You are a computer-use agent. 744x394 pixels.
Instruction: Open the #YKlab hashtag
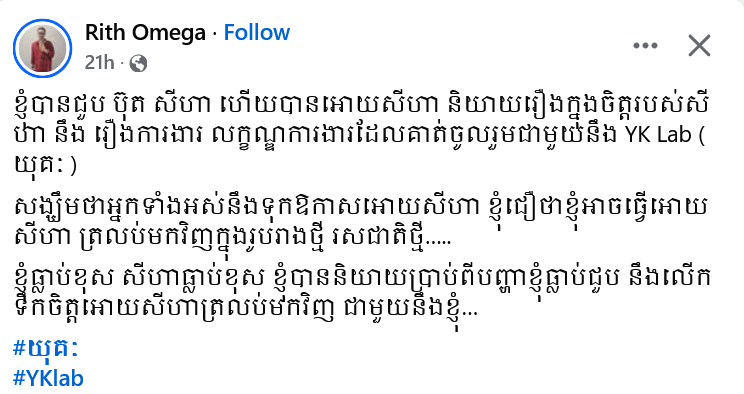point(48,378)
